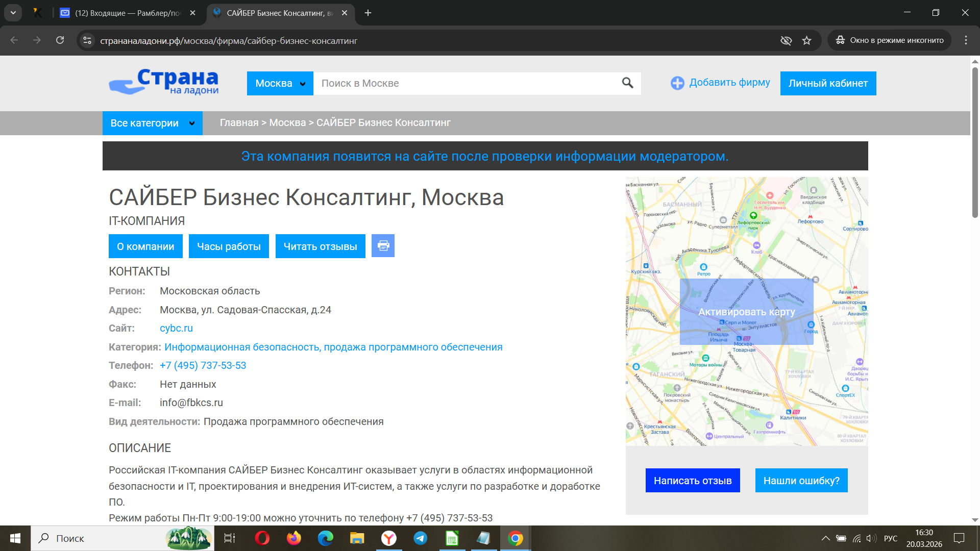
Task: Click third-party cookies blocked eye icon
Action: pyautogui.click(x=786, y=41)
